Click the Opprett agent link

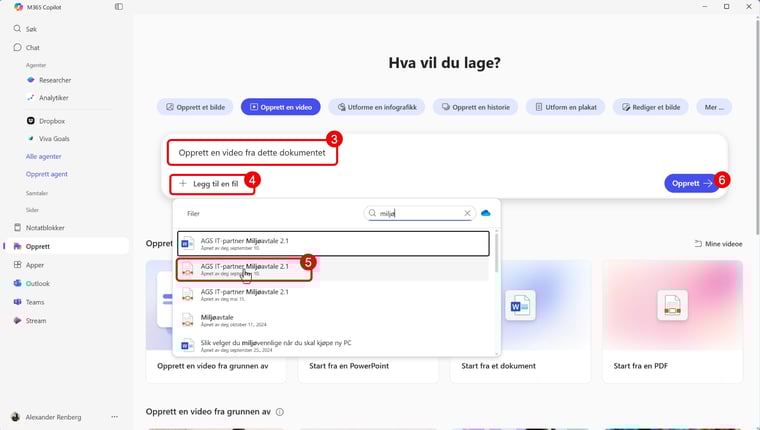click(47, 174)
